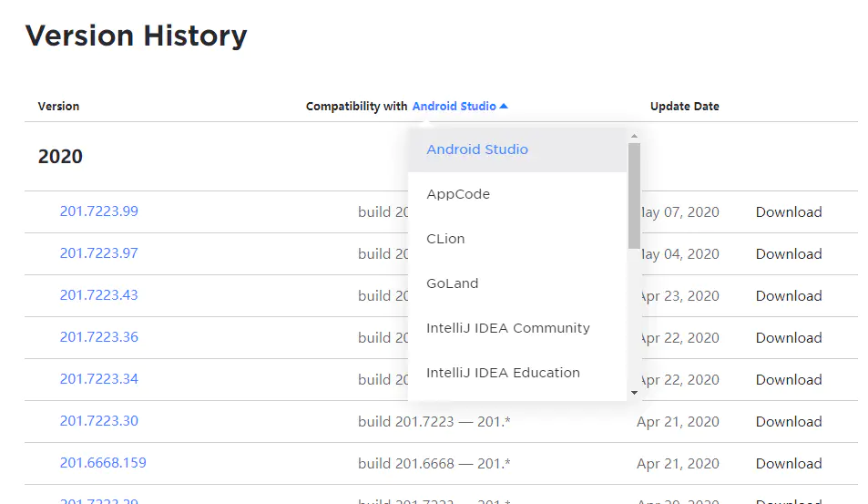868x504 pixels.
Task: Download the May 04, 2020 release
Action: coord(789,254)
